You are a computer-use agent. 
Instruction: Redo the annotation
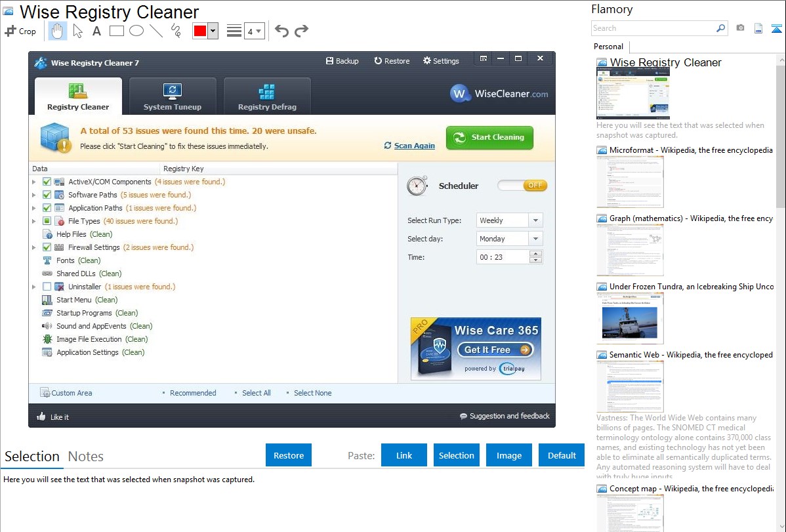[301, 31]
